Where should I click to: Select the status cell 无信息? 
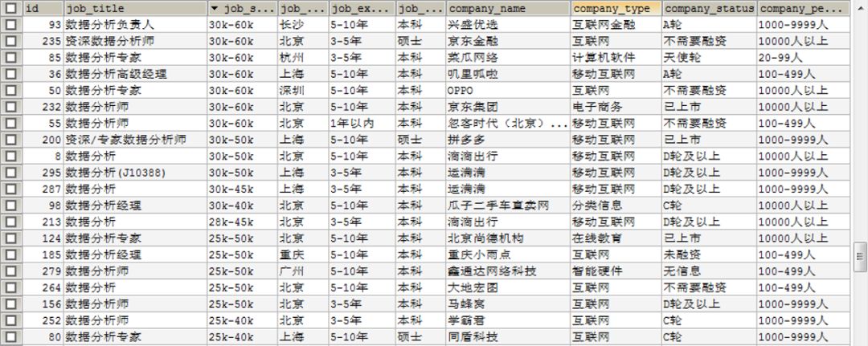(x=709, y=271)
